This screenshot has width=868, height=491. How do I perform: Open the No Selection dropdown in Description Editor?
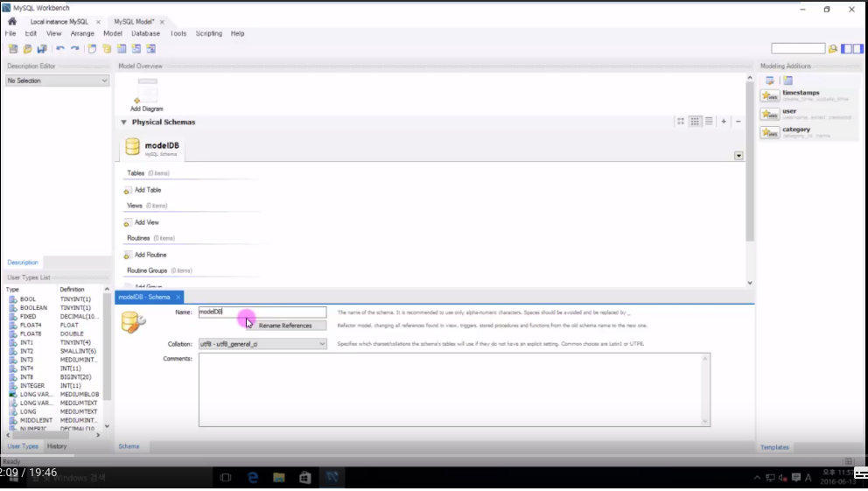coord(57,81)
